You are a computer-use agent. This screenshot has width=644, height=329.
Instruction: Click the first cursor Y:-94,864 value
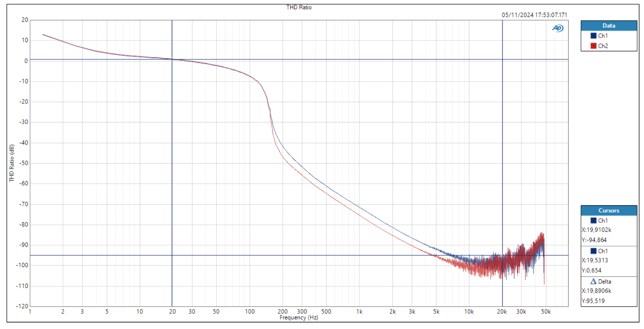pyautogui.click(x=594, y=240)
